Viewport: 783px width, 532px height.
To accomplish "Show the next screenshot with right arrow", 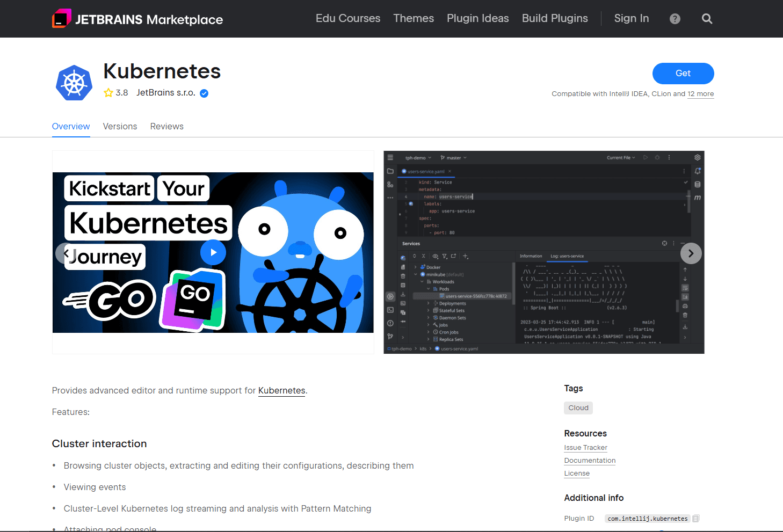I will click(x=691, y=253).
